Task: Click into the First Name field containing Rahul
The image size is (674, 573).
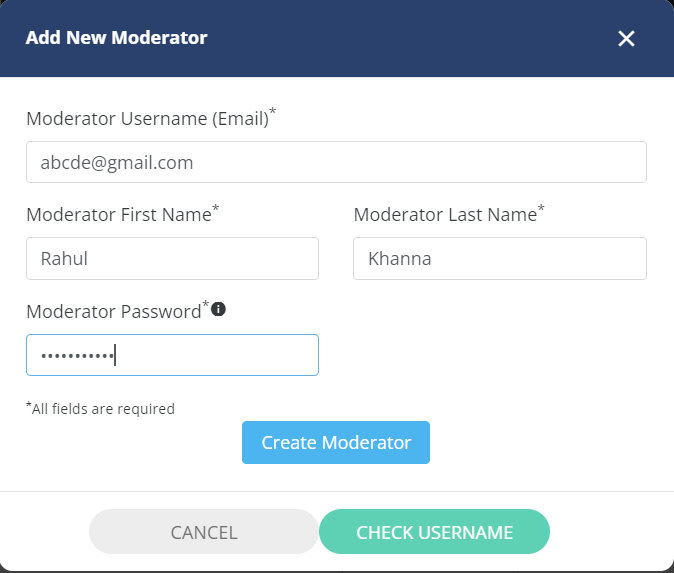Action: (x=172, y=258)
